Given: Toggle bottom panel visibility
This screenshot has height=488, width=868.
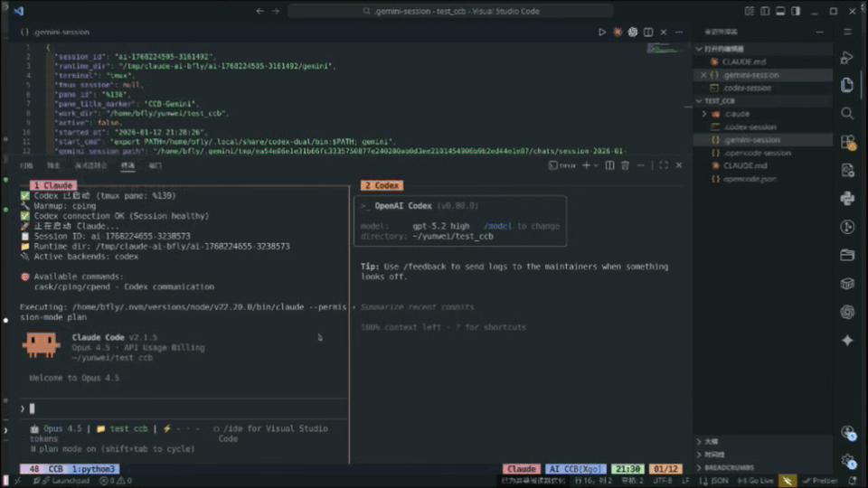Looking at the screenshot, I should click(x=780, y=11).
